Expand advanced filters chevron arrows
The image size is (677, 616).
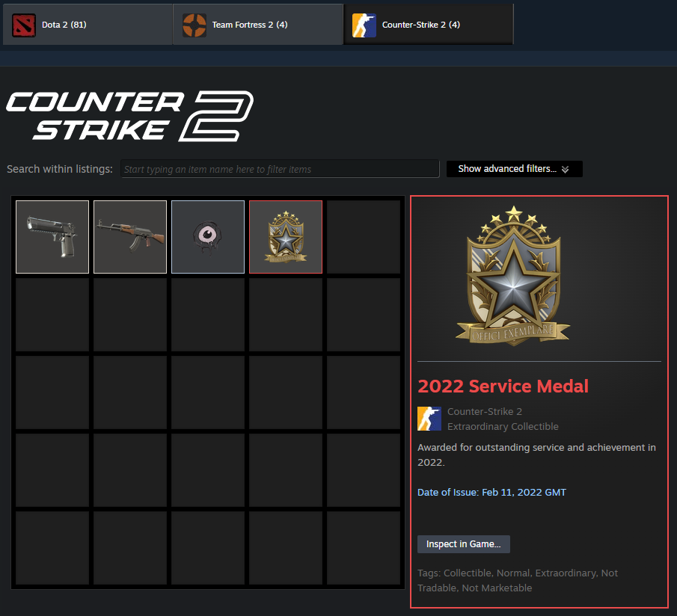coord(566,169)
